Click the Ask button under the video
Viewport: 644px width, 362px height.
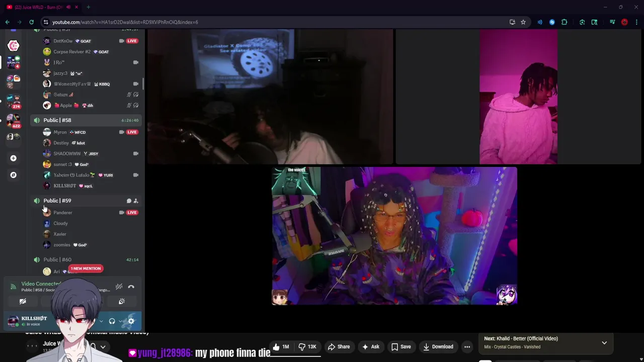tap(370, 347)
